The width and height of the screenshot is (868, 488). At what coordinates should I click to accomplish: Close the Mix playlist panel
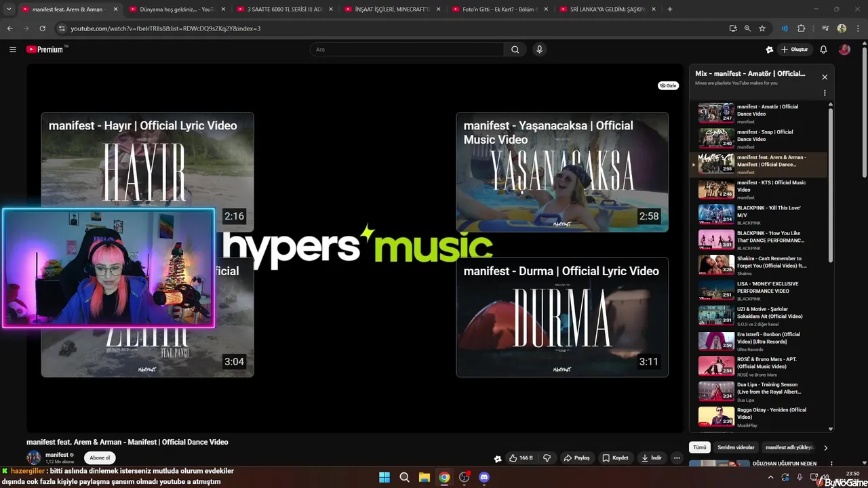click(x=825, y=77)
